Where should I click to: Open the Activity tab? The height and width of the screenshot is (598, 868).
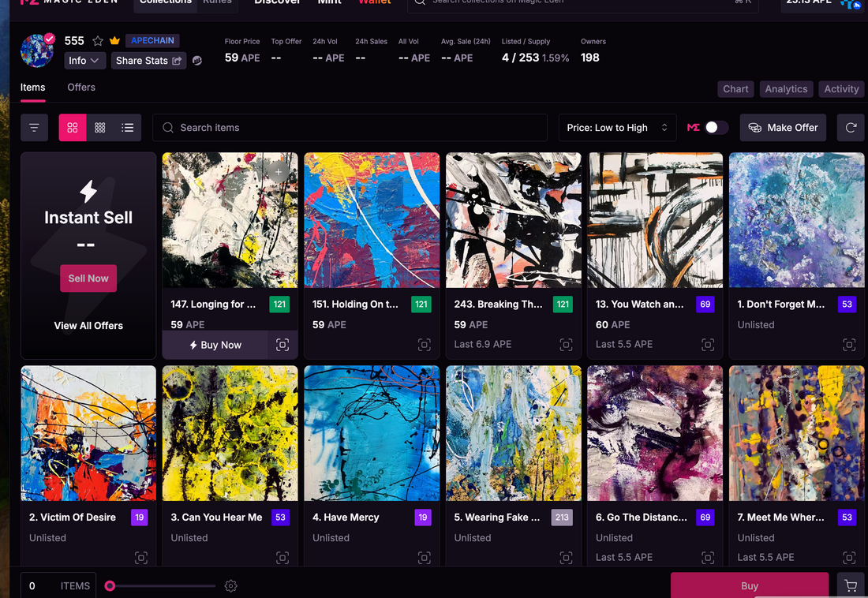[841, 89]
